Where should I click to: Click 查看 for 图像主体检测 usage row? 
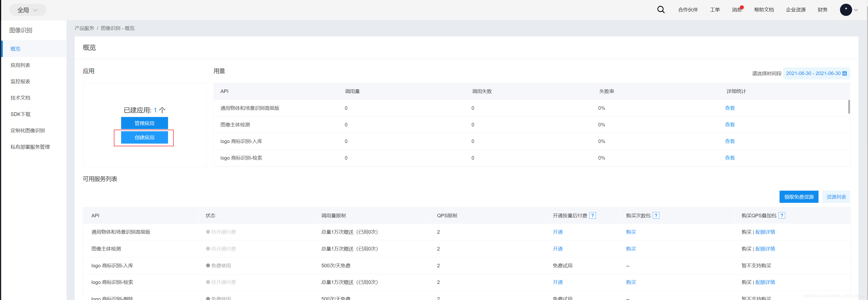[x=730, y=125]
